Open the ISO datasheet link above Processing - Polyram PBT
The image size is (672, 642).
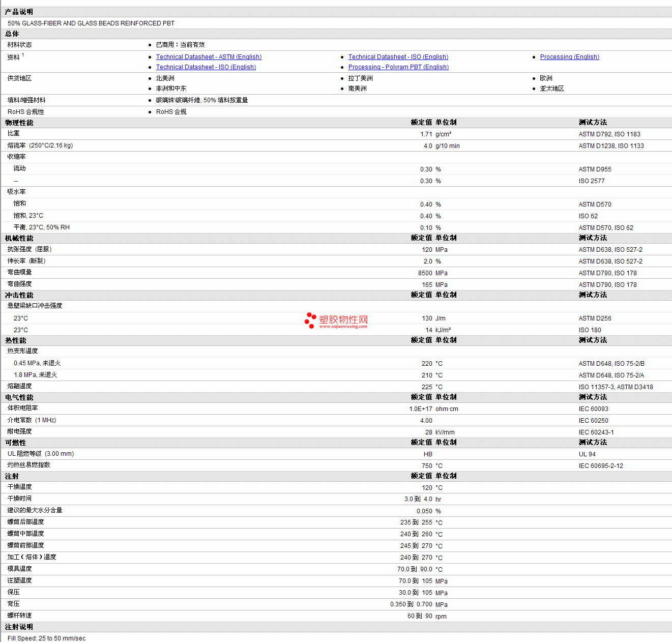[398, 57]
